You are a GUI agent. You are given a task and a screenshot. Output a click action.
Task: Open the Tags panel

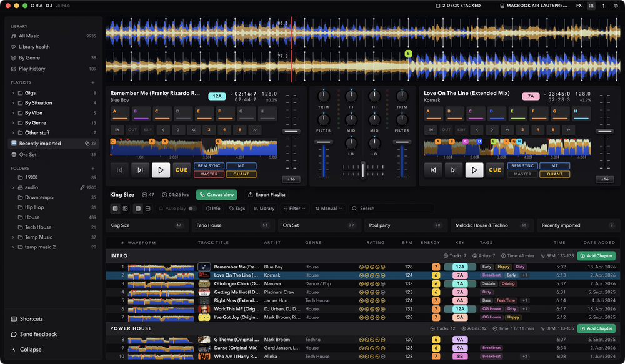pyautogui.click(x=237, y=209)
